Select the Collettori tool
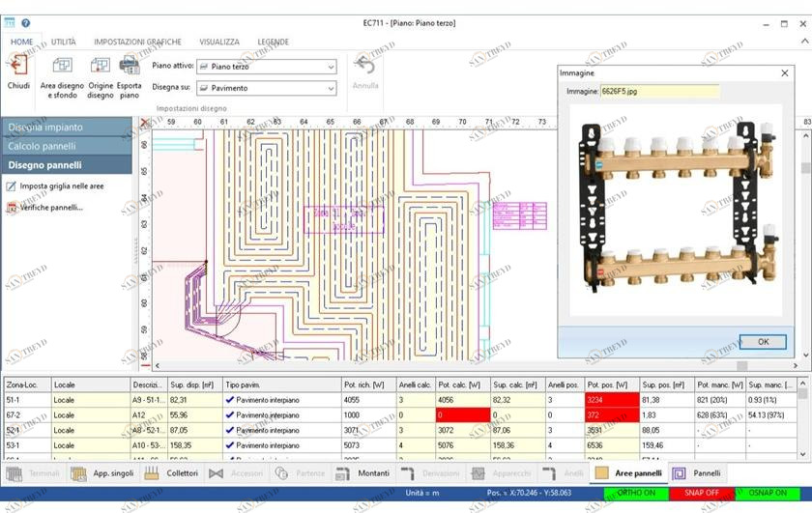 click(172, 473)
